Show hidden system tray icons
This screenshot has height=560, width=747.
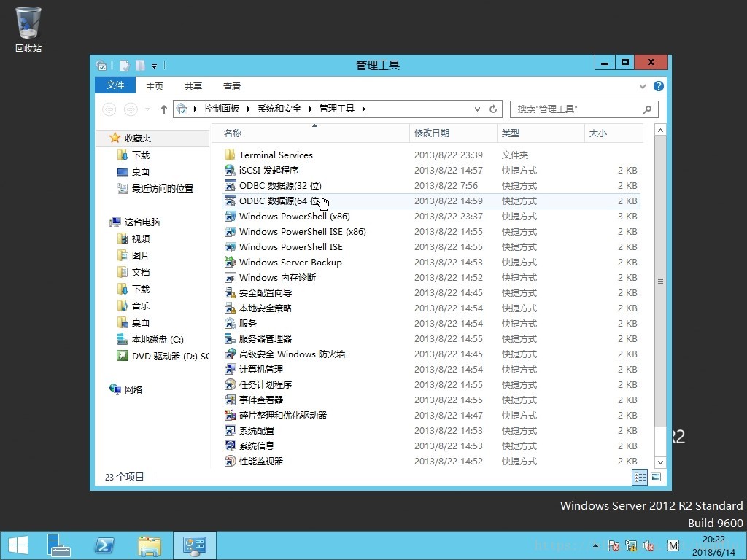click(x=595, y=545)
